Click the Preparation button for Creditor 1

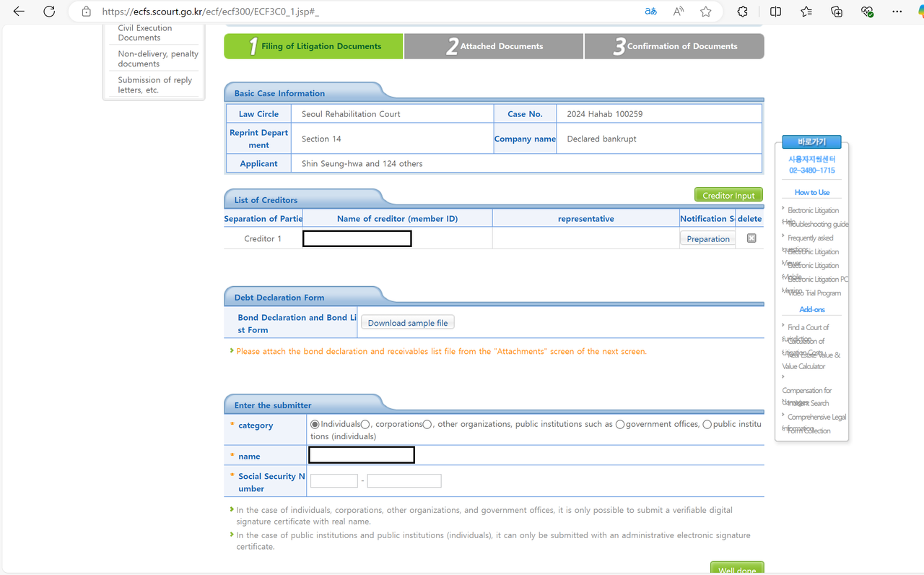tap(708, 239)
